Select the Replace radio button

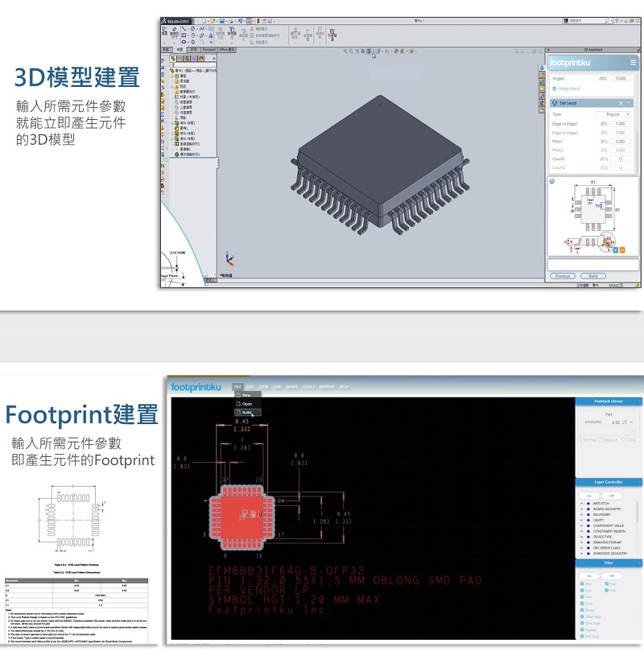pos(601,440)
